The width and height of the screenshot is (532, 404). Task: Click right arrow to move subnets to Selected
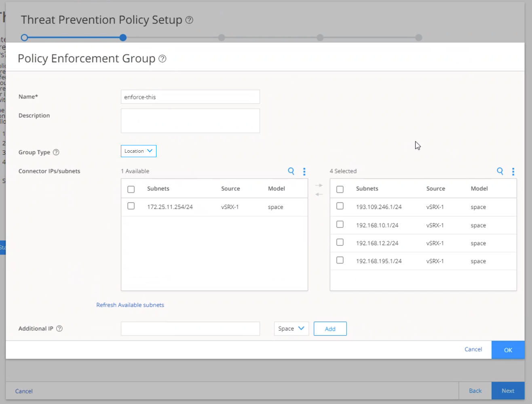[x=319, y=185]
